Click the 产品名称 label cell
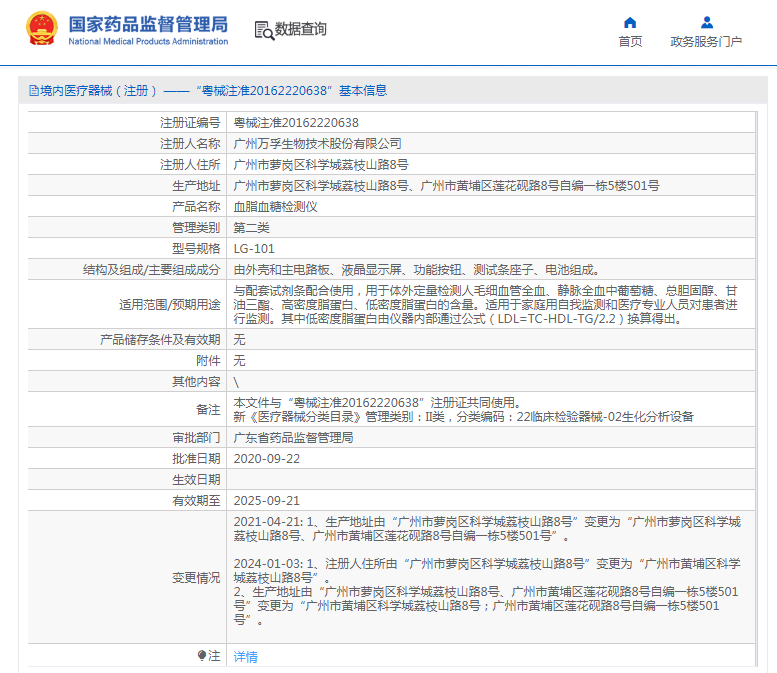777x673 pixels. (x=127, y=207)
